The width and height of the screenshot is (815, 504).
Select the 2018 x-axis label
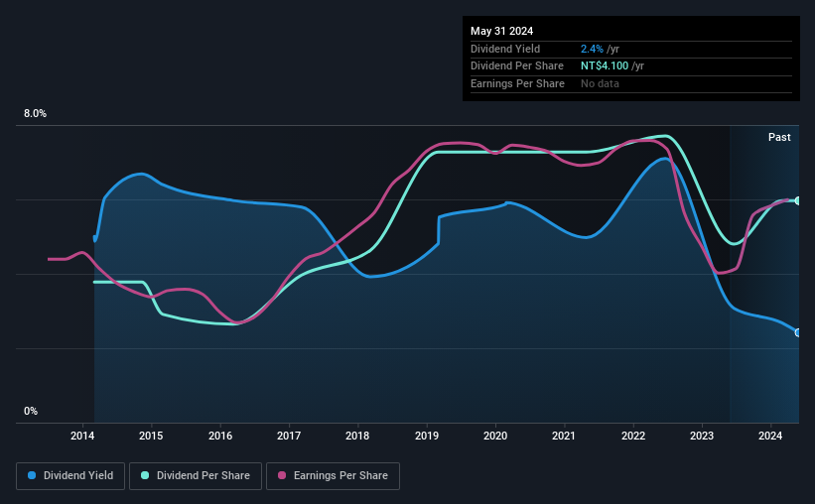[x=357, y=436]
